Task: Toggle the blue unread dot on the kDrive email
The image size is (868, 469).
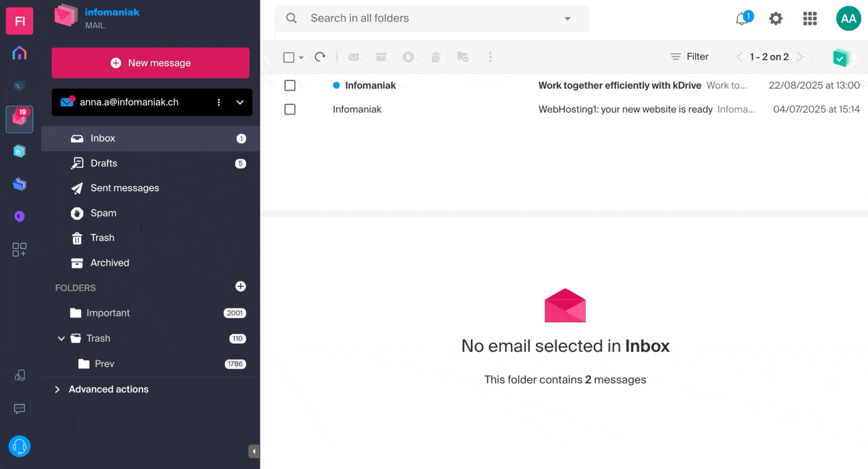Action: [x=336, y=85]
